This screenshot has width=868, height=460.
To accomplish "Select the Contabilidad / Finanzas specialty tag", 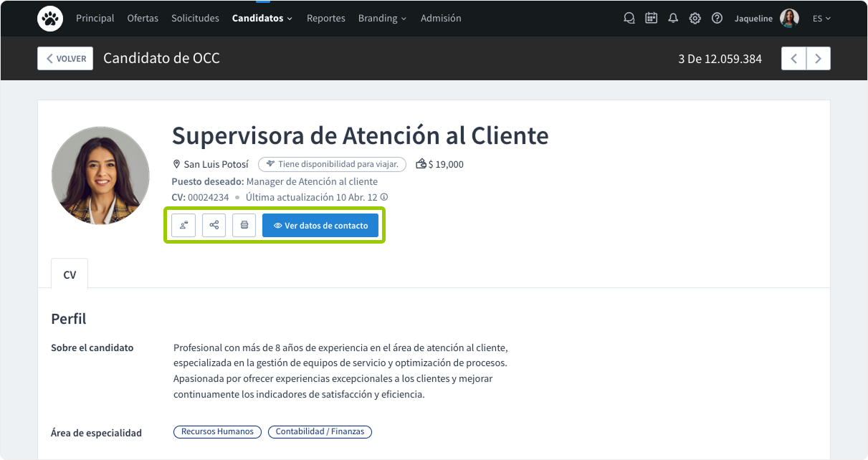I will [x=320, y=431].
